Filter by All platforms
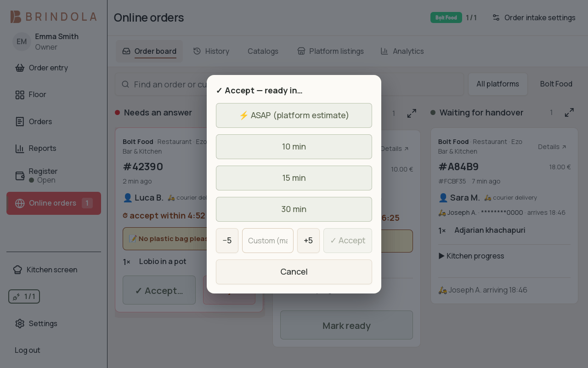The image size is (588, 368). tap(498, 84)
